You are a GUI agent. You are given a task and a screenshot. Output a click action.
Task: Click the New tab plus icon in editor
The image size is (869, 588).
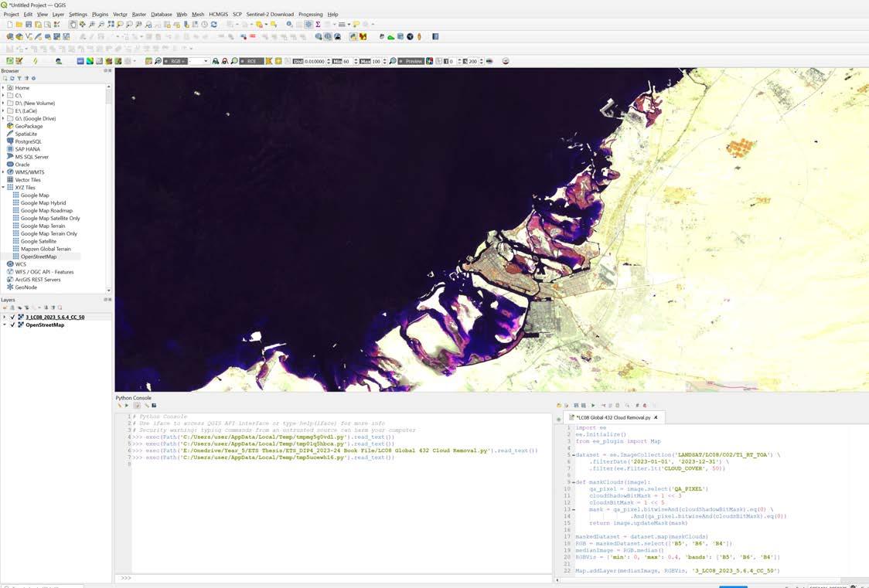[558, 419]
